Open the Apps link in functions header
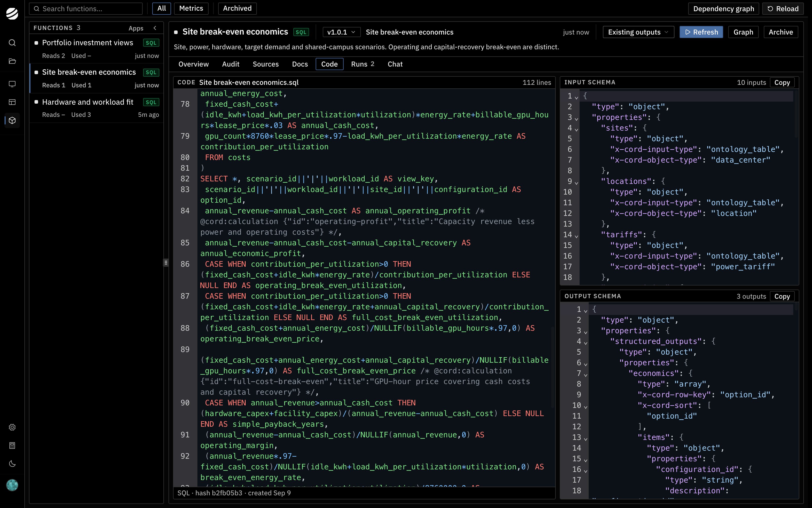Image resolution: width=812 pixels, height=508 pixels. pyautogui.click(x=136, y=28)
